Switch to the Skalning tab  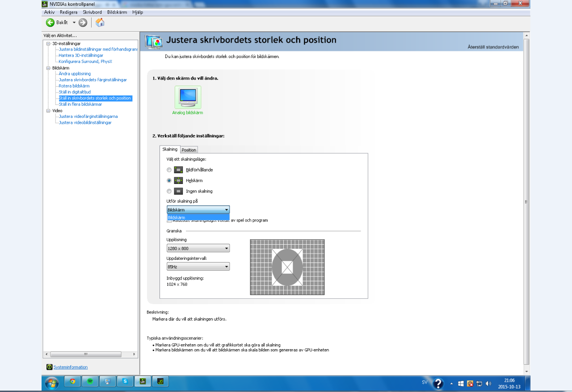(170, 149)
